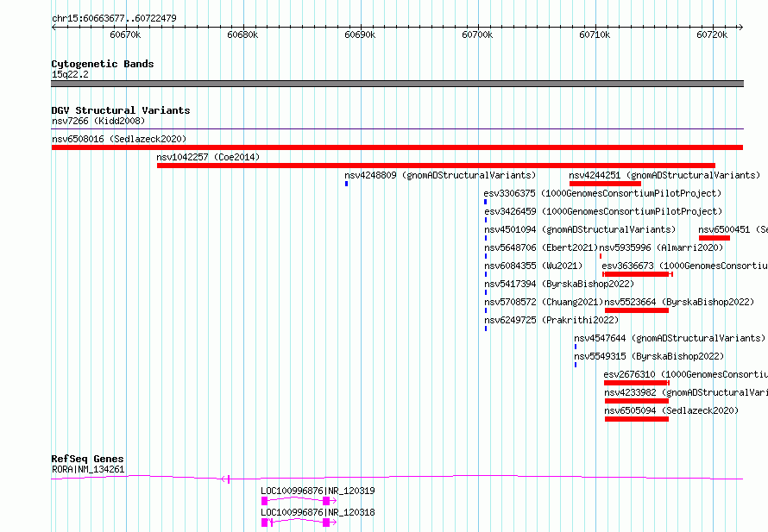Click the nsv4233982 gnomAD label
The width and height of the screenshot is (768, 532).
(686, 392)
